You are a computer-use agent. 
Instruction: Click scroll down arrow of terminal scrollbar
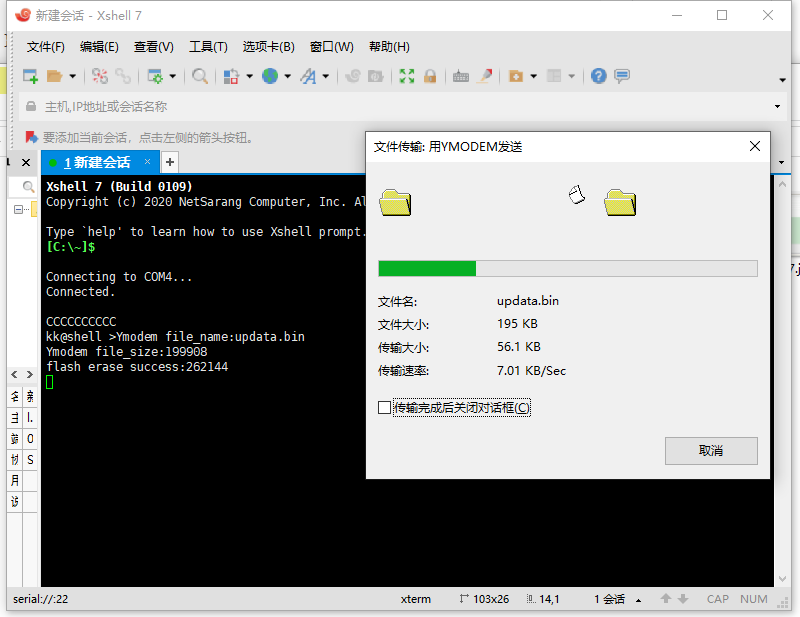pyautogui.click(x=782, y=579)
